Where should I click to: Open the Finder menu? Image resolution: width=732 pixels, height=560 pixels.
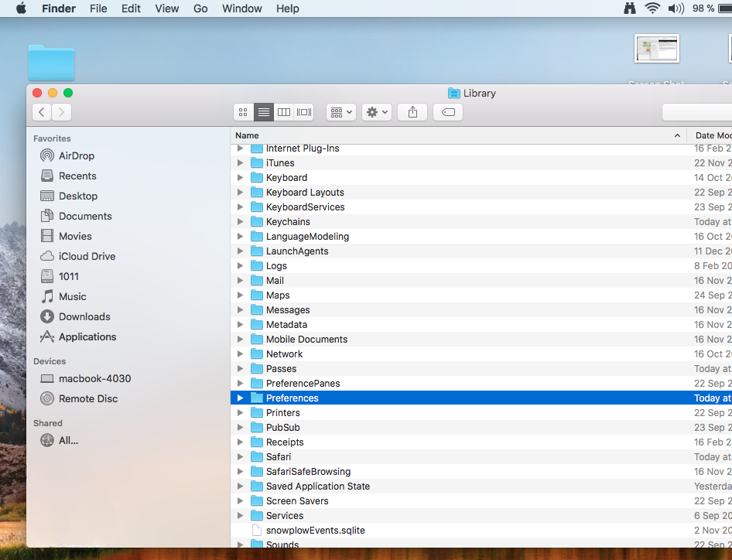tap(59, 9)
